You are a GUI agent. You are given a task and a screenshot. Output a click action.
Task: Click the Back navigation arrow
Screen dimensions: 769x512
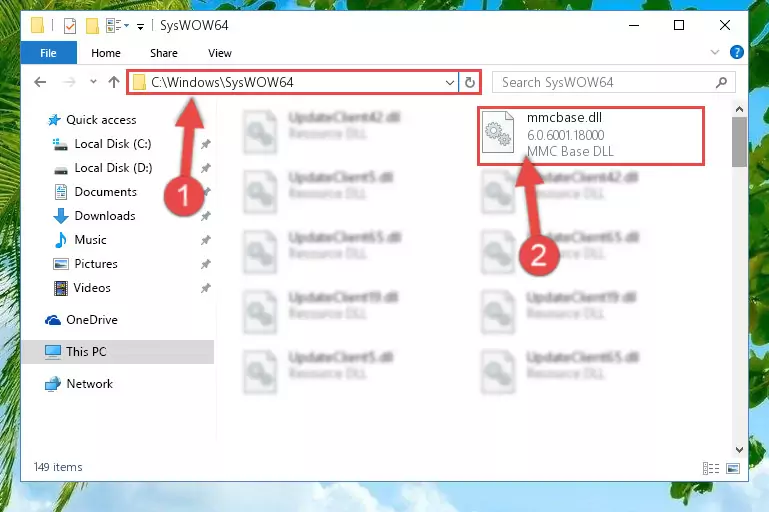pos(40,82)
